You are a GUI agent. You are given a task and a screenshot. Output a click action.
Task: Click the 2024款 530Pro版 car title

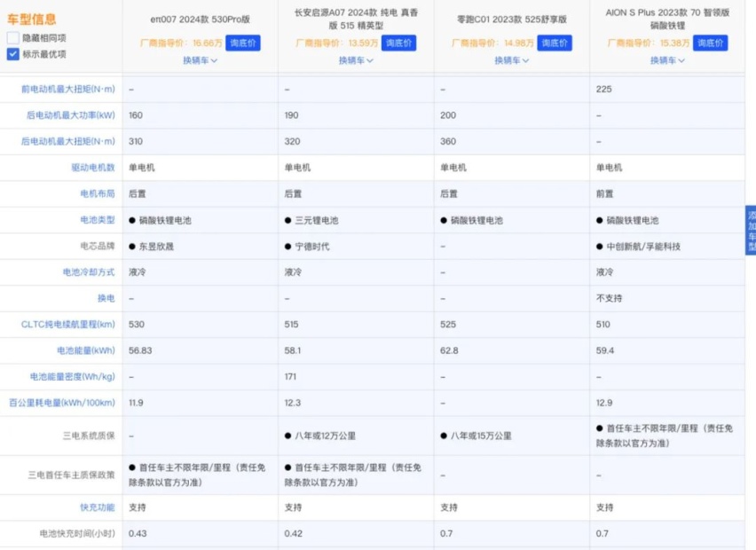coord(200,20)
